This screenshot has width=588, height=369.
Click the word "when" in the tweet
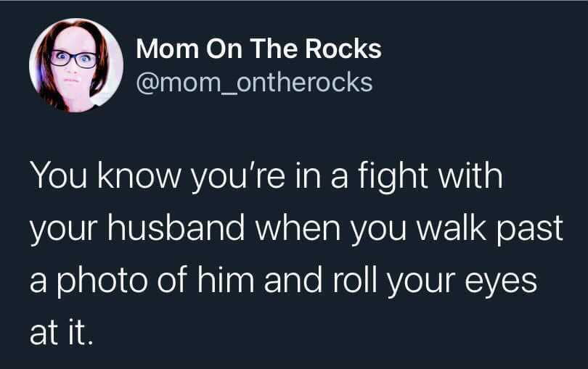(298, 228)
